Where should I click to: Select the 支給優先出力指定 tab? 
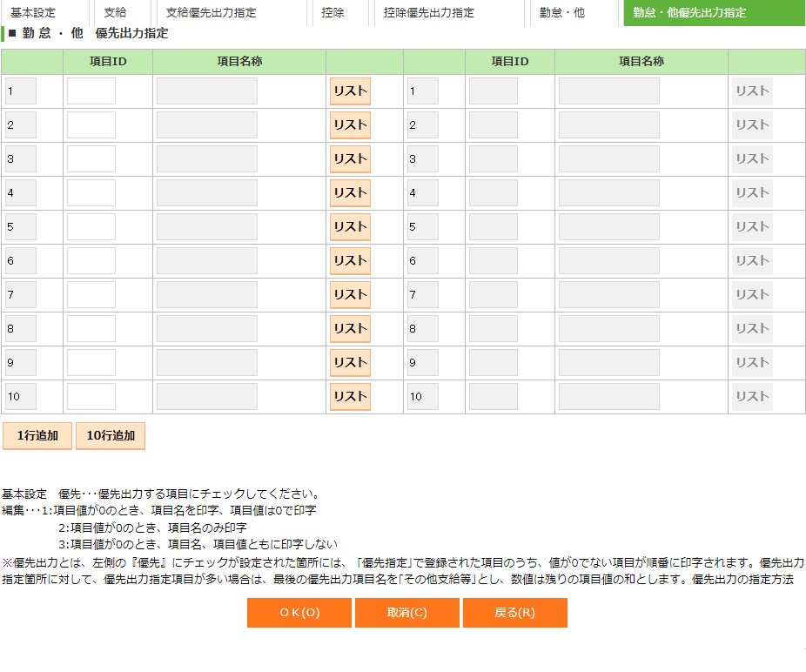pyautogui.click(x=211, y=13)
